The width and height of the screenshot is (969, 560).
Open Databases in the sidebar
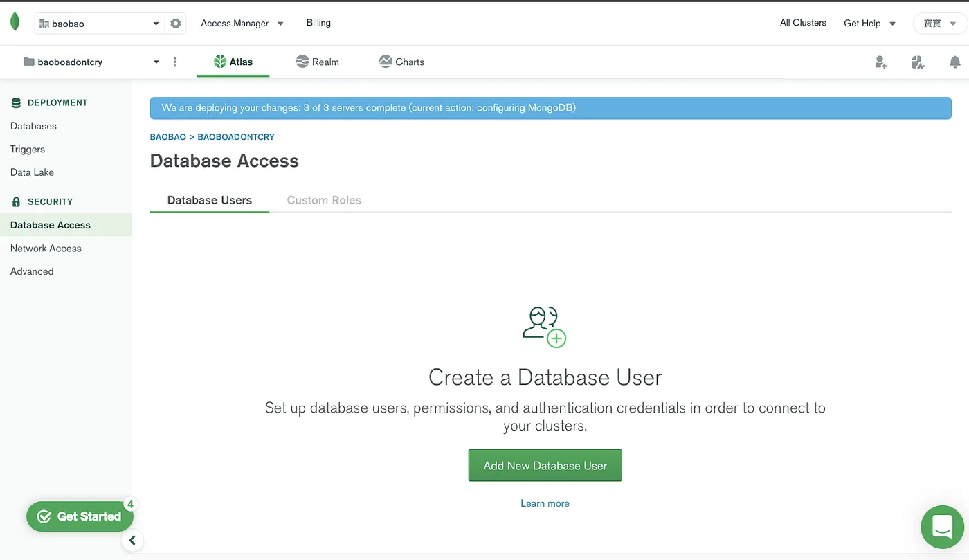coord(33,126)
